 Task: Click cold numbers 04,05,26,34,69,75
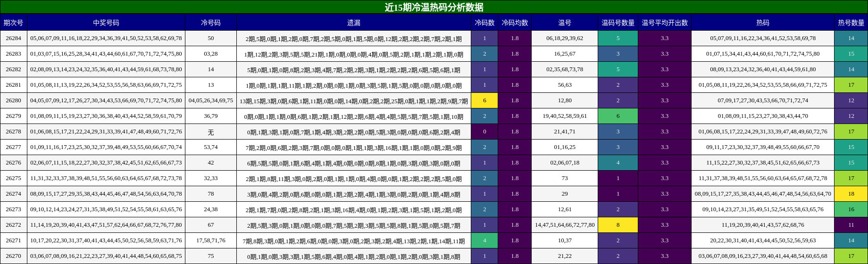(x=211, y=100)
